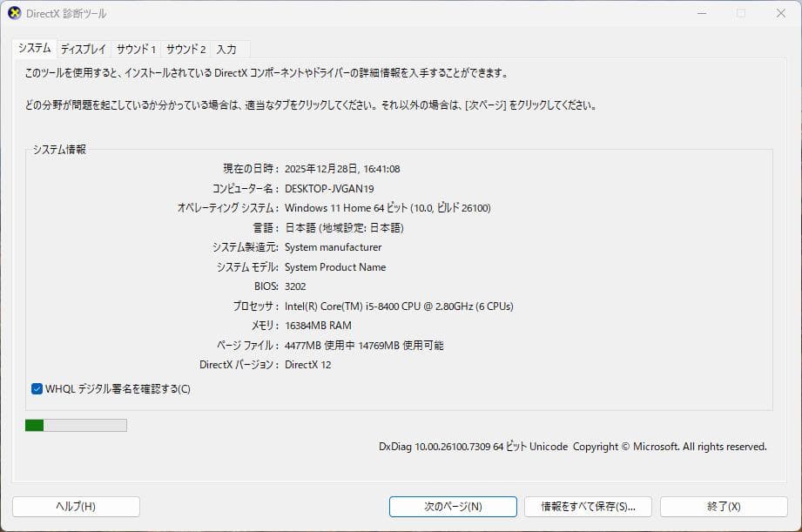Switch to the システム tab

pos(35,48)
